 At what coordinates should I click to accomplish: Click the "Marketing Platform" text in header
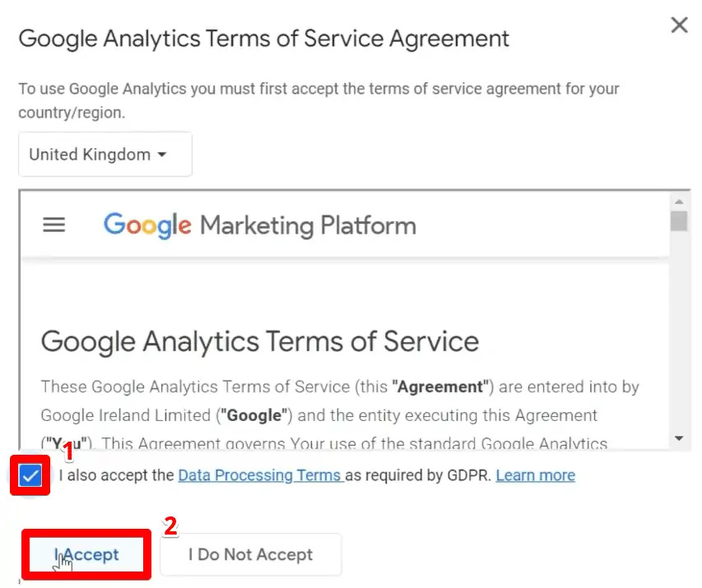tap(308, 225)
